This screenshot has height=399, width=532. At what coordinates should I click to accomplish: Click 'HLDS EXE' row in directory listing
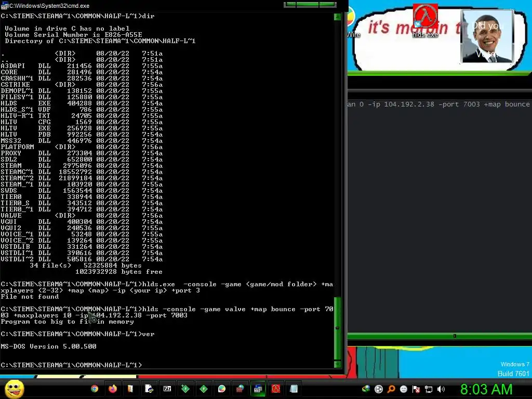point(82,103)
